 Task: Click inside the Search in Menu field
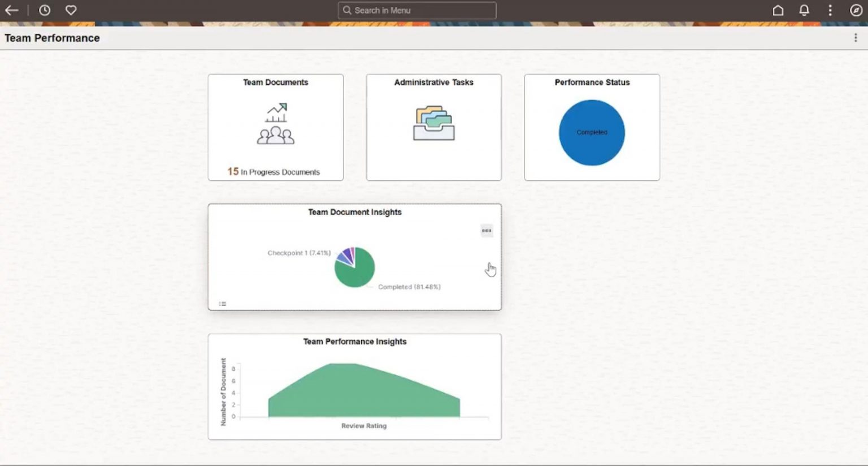point(417,10)
